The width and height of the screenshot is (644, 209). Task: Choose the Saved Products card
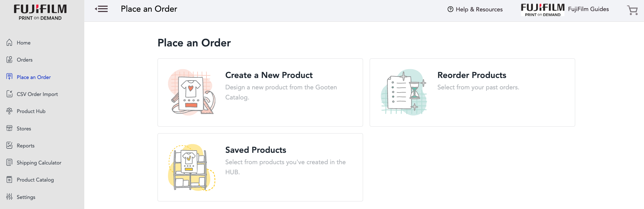point(260,167)
